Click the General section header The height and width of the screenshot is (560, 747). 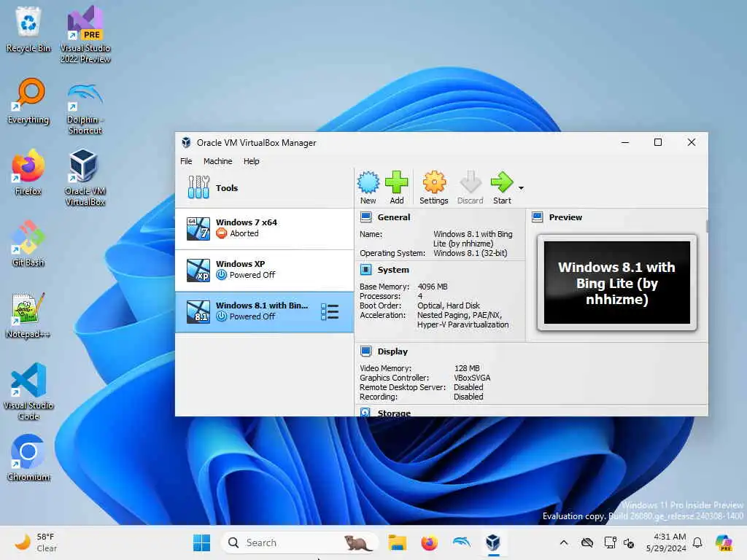click(x=393, y=217)
